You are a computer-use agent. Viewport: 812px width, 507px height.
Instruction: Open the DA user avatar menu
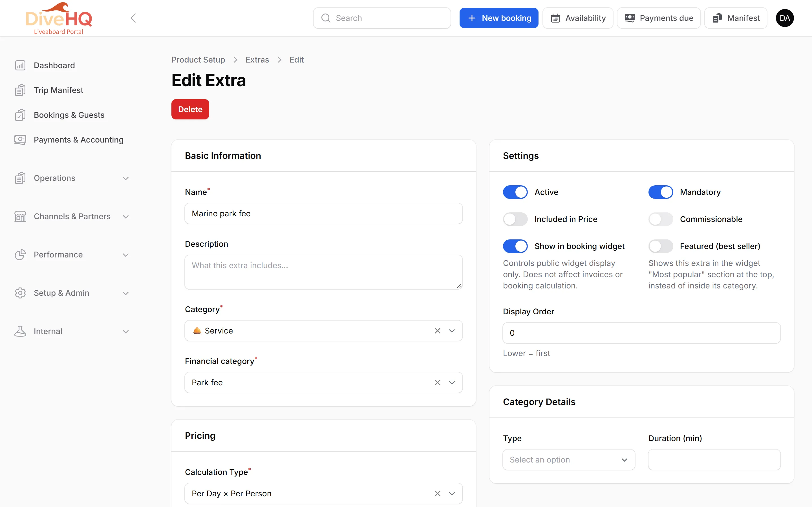[784, 18]
